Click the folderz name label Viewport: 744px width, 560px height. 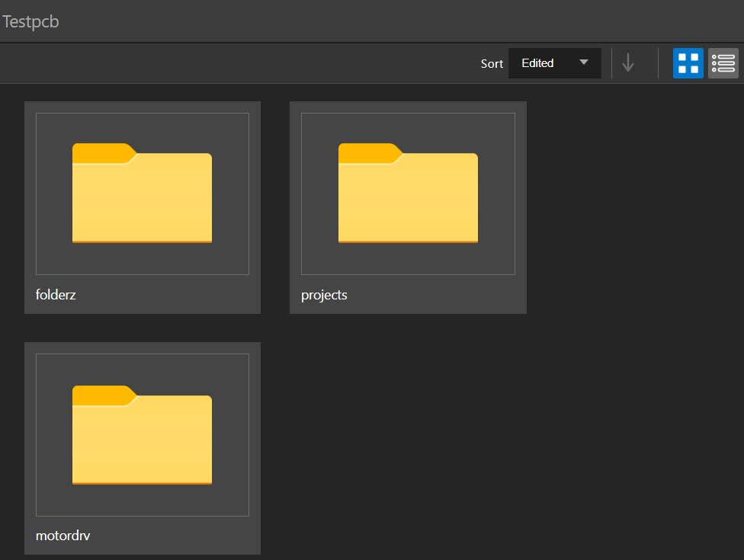56,295
